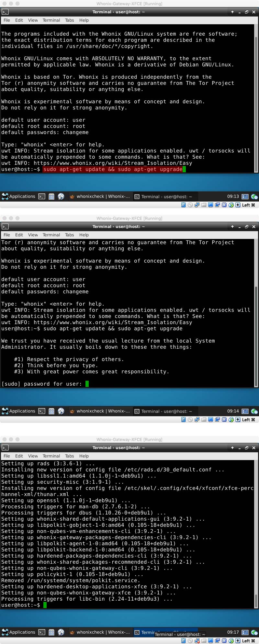The height and width of the screenshot is (644, 259).
Task: Open View menu in bottom package-setup window
Action: tap(33, 456)
